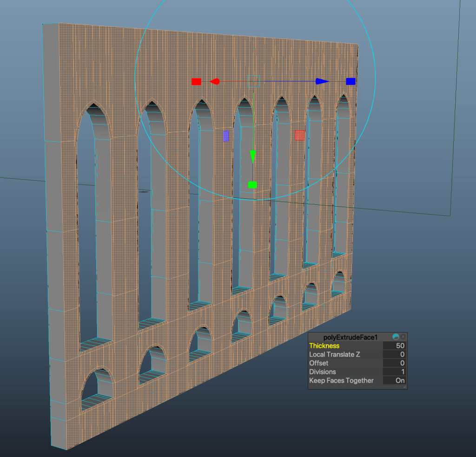Click the blue square scale handle
The image size is (476, 457).
click(350, 81)
